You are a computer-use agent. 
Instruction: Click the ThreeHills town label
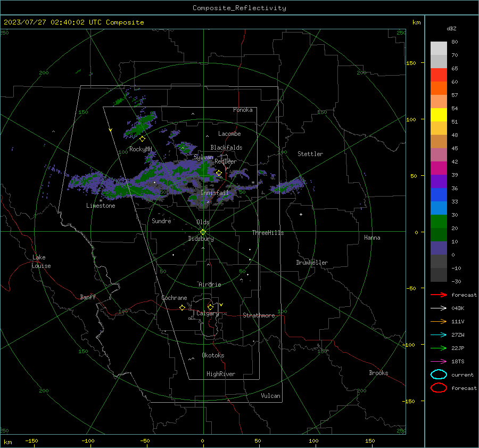point(268,233)
